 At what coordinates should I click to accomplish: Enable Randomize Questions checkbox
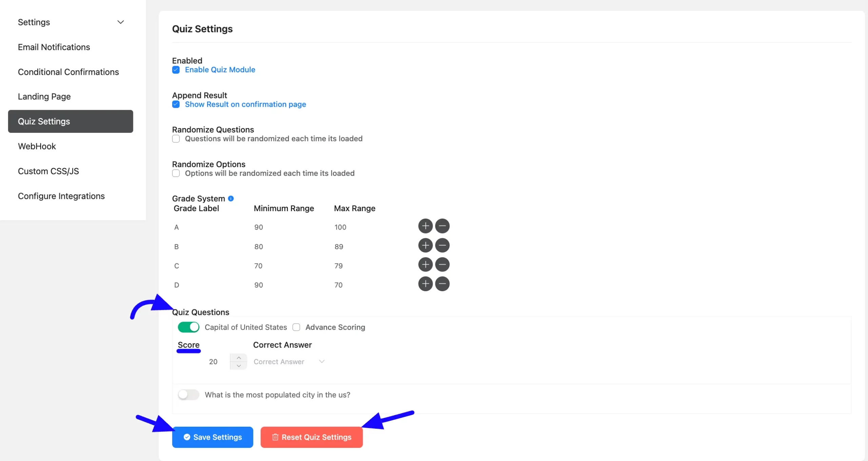176,139
